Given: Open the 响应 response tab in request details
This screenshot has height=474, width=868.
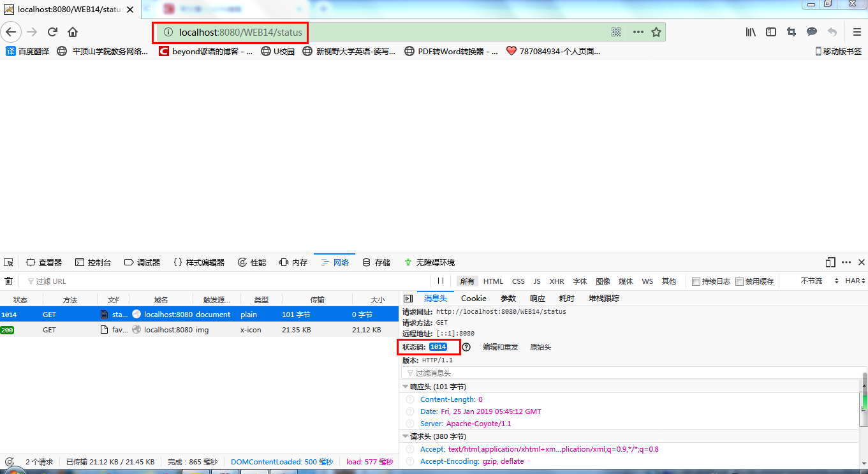Looking at the screenshot, I should coord(538,299).
